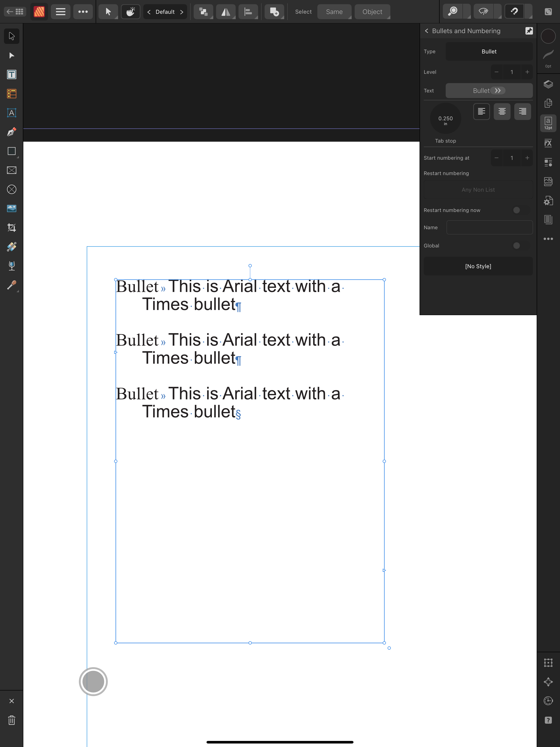The width and height of the screenshot is (560, 747).
Task: Open the Pages panel
Action: [x=548, y=103]
